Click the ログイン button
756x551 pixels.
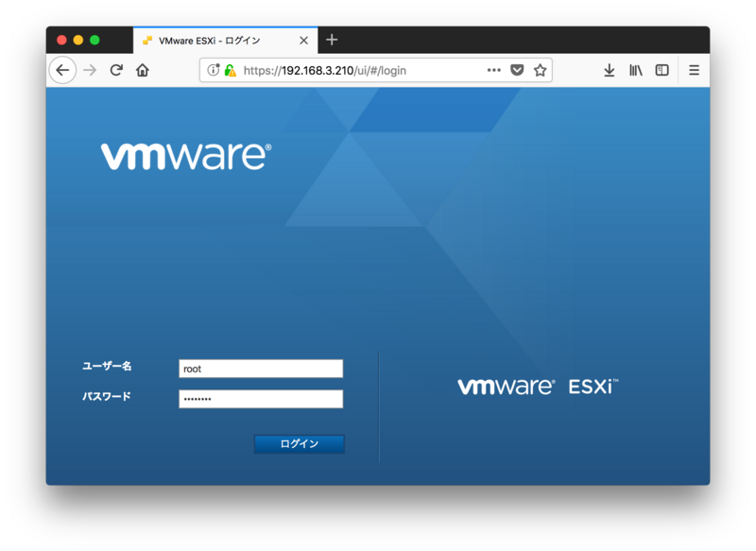(x=299, y=444)
